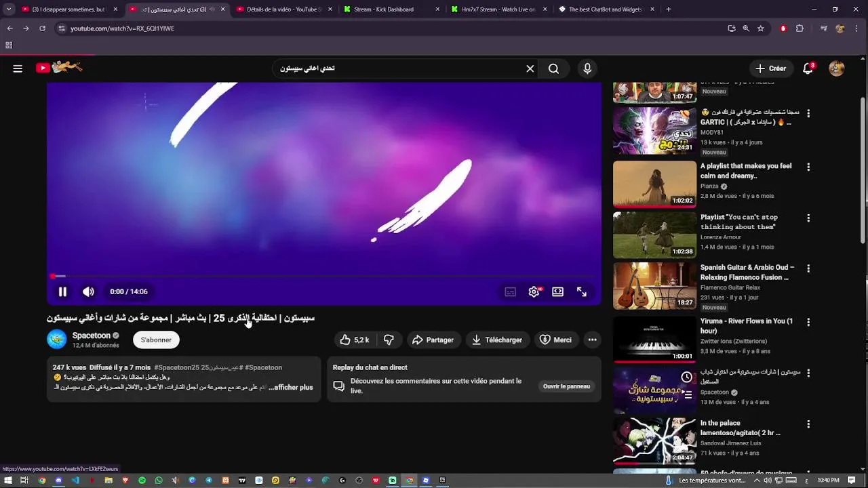Add Spacetoon quiz video to watch later
Image resolution: width=868 pixels, height=488 pixels.
pyautogui.click(x=687, y=377)
